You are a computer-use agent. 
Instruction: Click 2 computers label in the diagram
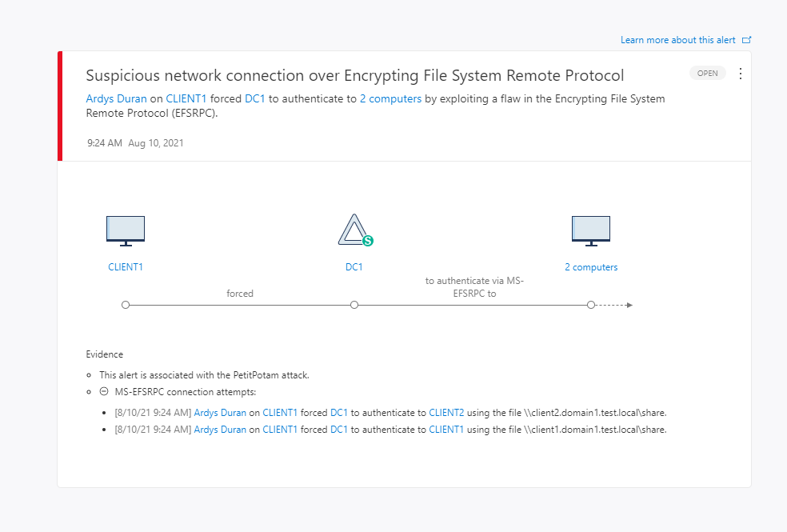[591, 267]
